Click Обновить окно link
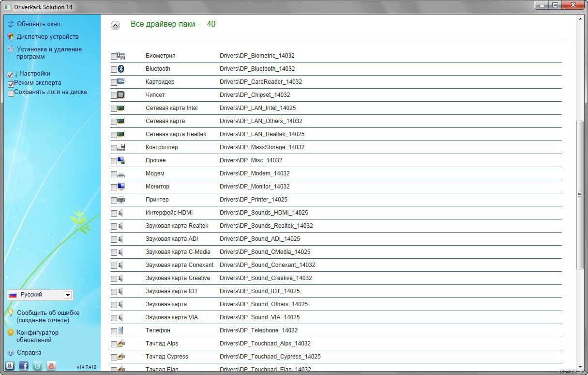 (39, 24)
